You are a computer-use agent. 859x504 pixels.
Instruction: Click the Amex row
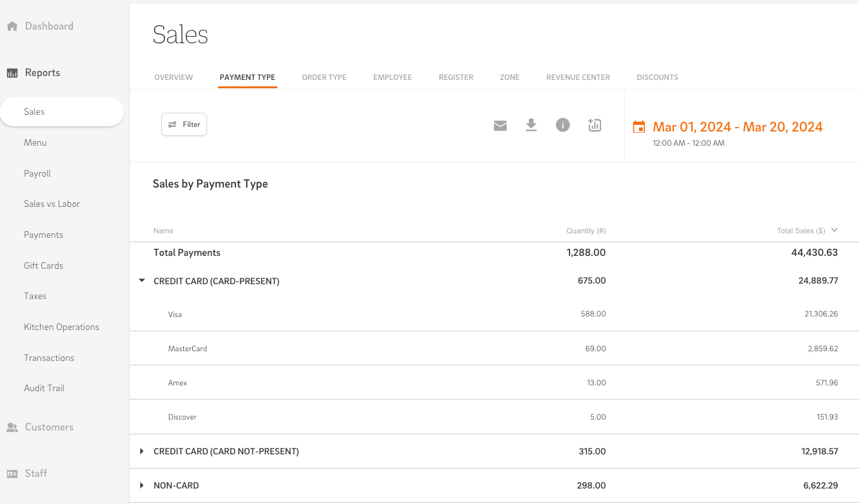pos(494,383)
